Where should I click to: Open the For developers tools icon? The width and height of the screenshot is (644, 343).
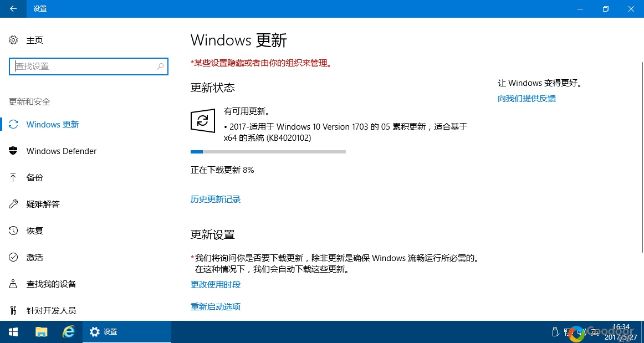(x=13, y=310)
